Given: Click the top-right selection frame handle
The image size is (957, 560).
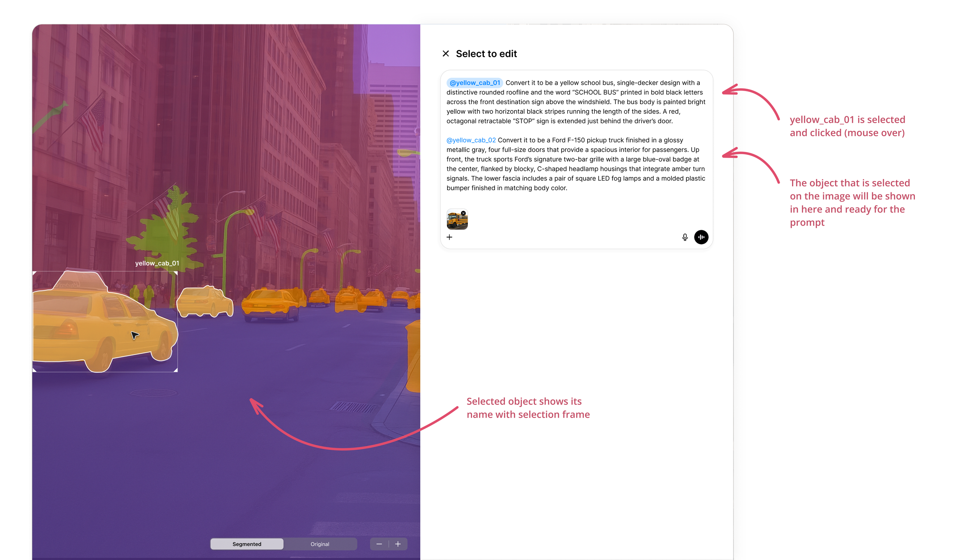Looking at the screenshot, I should click(x=176, y=273).
